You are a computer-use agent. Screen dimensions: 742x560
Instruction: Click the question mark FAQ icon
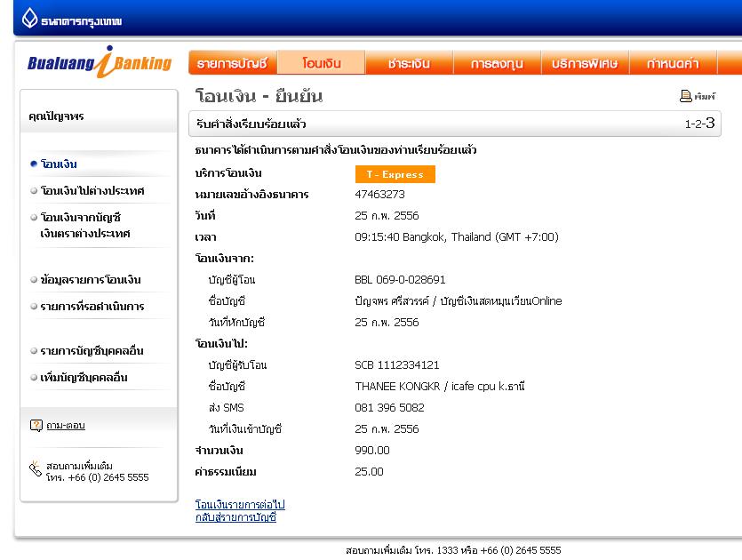(36, 426)
